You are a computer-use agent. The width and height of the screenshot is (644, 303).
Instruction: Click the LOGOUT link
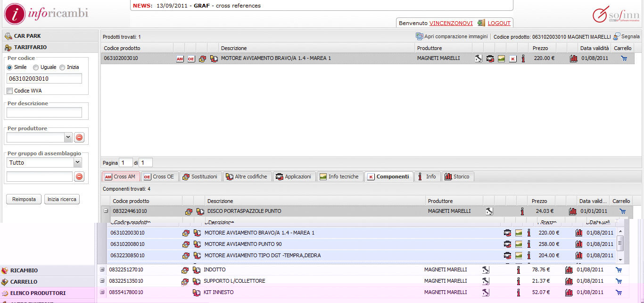[499, 23]
